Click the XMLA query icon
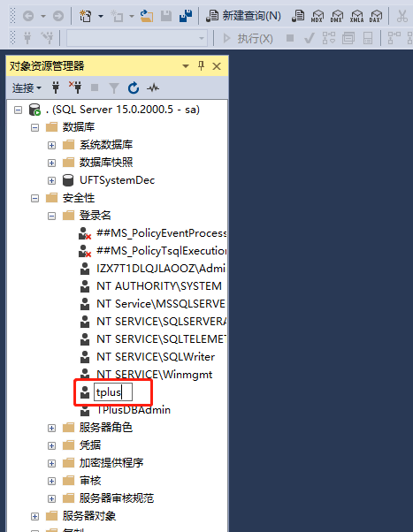The height and width of the screenshot is (532, 413). coord(356,16)
